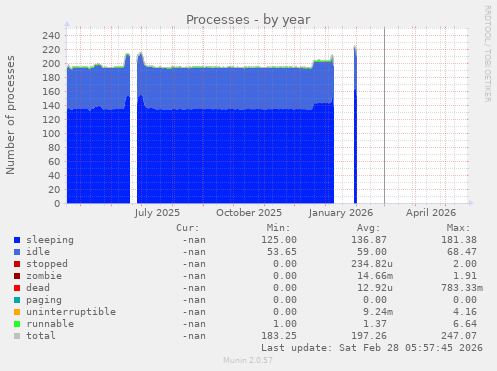Click the stopped average value 234.82u

(372, 264)
